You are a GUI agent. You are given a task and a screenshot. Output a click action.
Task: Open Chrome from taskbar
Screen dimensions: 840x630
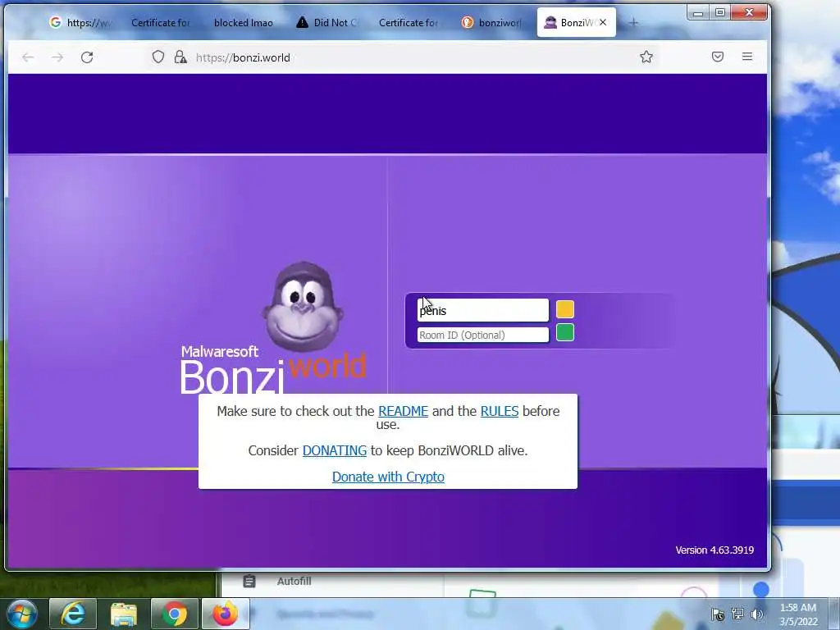[x=174, y=614]
